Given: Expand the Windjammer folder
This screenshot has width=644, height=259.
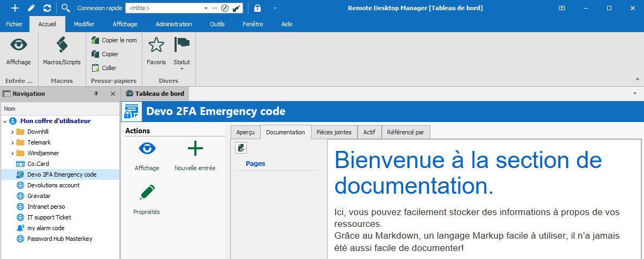Looking at the screenshot, I should pos(12,153).
